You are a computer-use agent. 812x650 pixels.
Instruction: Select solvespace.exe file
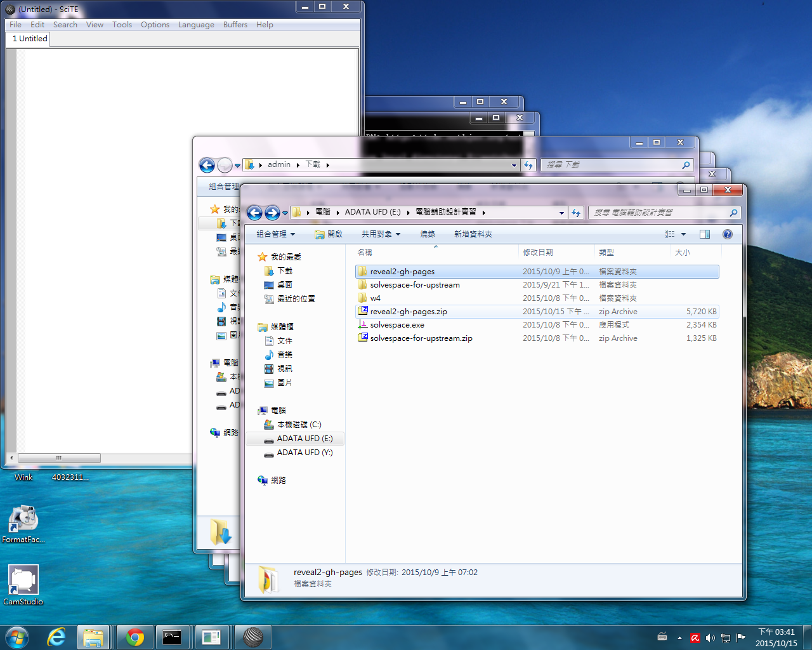[x=537, y=325]
